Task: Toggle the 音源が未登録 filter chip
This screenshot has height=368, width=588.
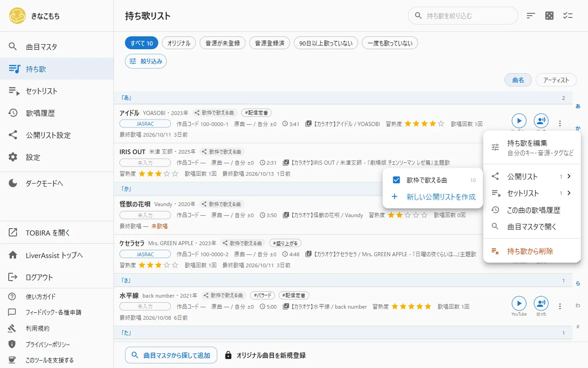Action: point(223,43)
